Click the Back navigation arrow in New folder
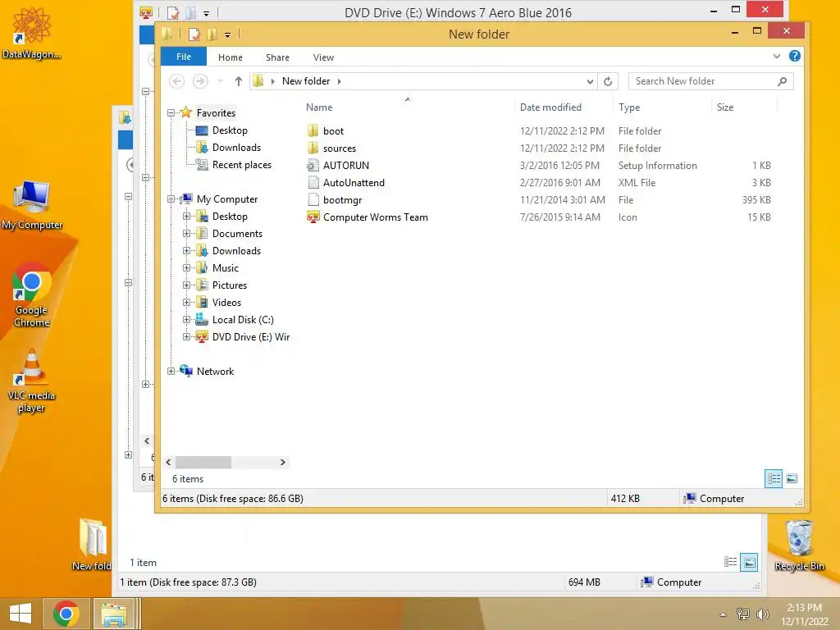This screenshot has width=840, height=630. (177, 81)
